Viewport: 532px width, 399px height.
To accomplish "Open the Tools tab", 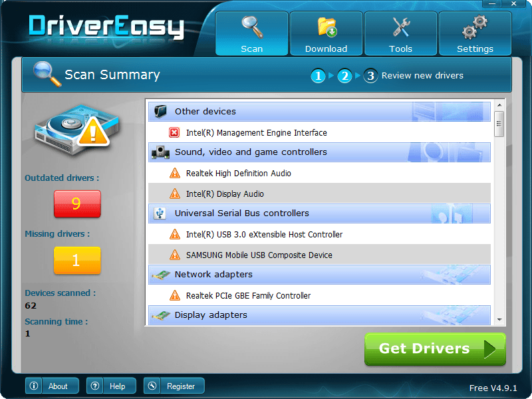I will pos(400,34).
